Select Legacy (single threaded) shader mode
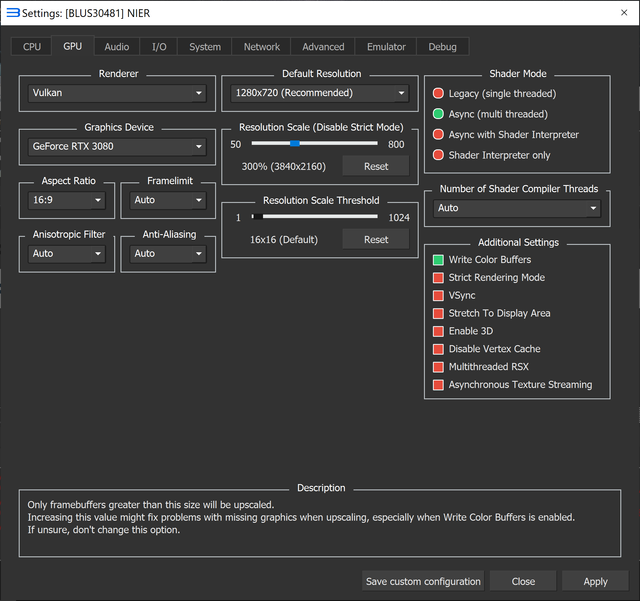The width and height of the screenshot is (640, 601). tap(494, 93)
